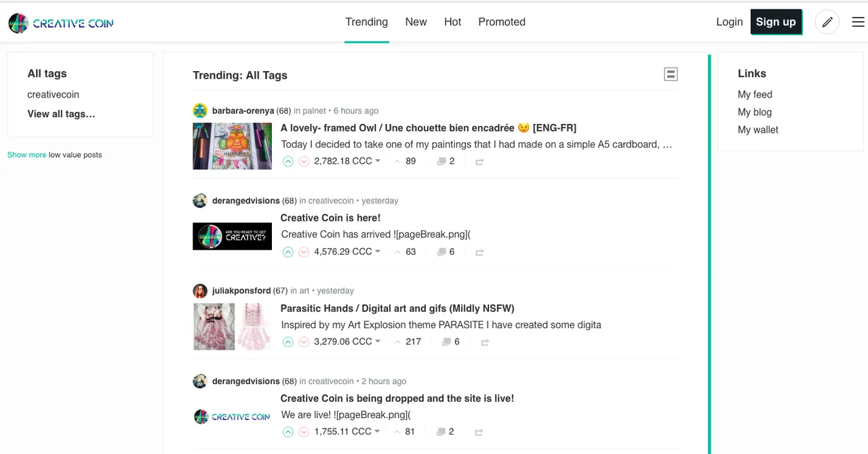This screenshot has height=454, width=868.
Task: Switch to the New tab
Action: (416, 22)
